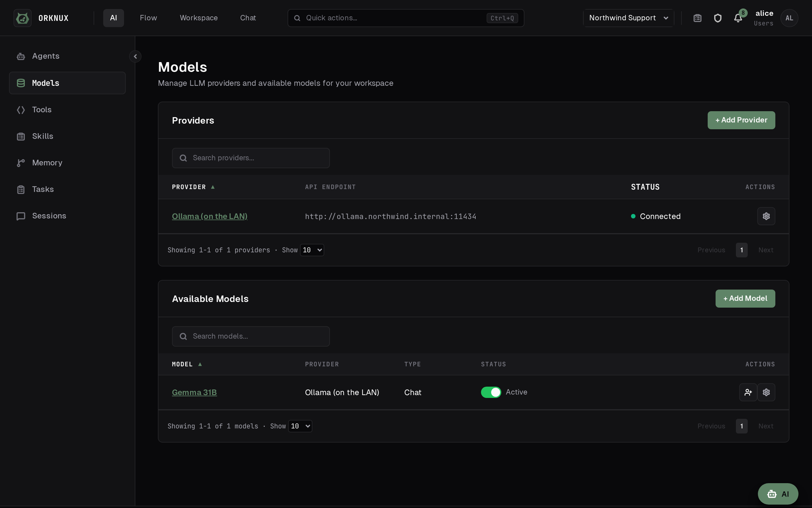
Task: Click the shield icon in the header
Action: pos(718,18)
